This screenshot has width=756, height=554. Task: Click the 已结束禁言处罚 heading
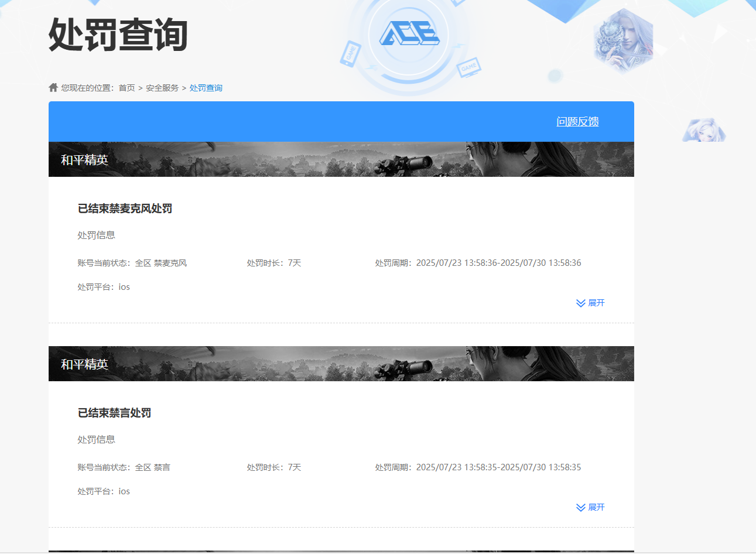[114, 413]
